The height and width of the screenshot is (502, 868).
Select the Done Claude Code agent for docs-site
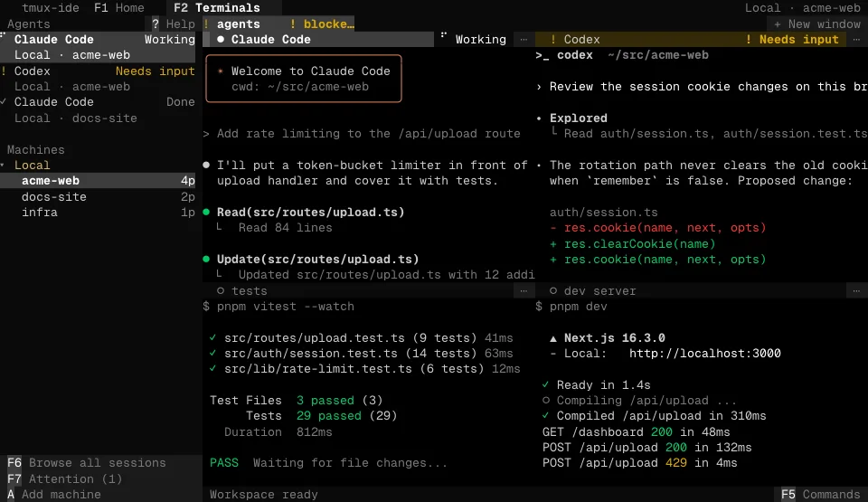click(98, 109)
